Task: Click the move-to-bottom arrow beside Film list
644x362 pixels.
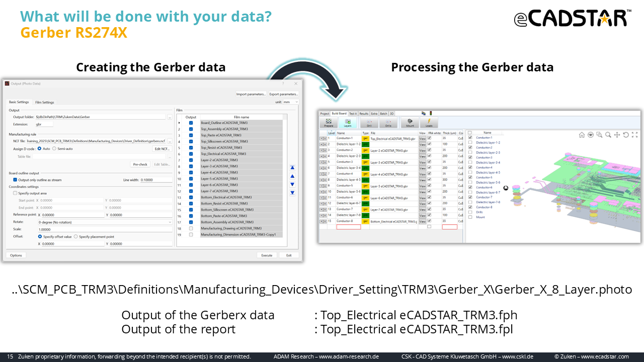Action: coord(292,193)
